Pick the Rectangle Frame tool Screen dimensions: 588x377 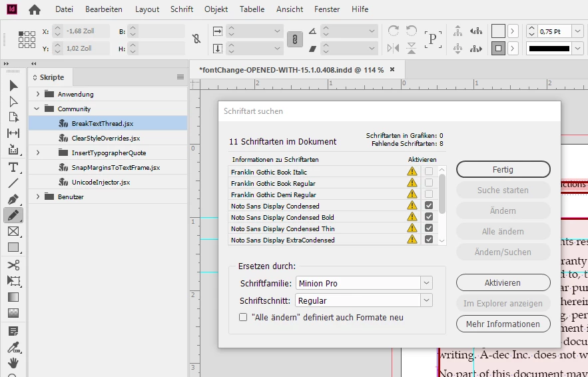pos(13,231)
